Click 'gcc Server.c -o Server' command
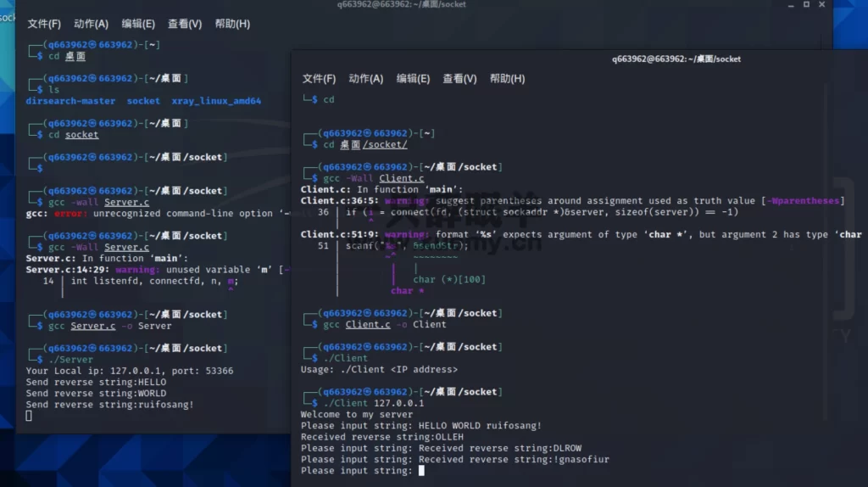The height and width of the screenshot is (487, 868). [x=109, y=326]
